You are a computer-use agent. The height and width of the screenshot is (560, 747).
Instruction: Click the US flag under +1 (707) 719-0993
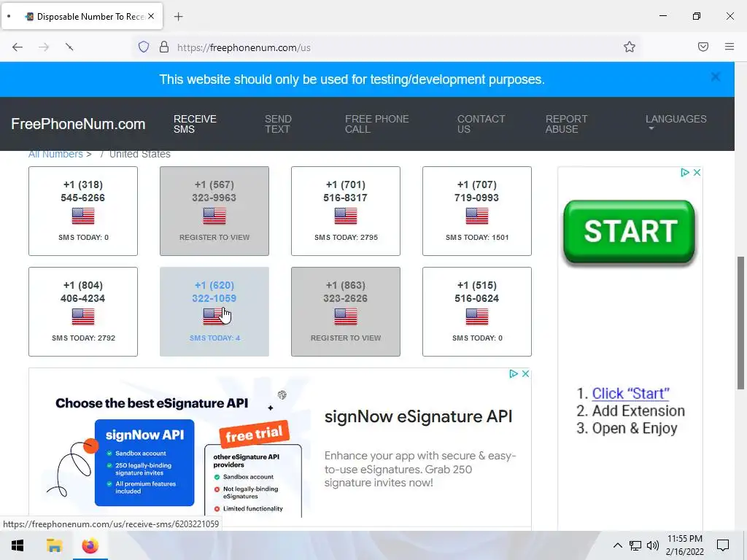477,216
